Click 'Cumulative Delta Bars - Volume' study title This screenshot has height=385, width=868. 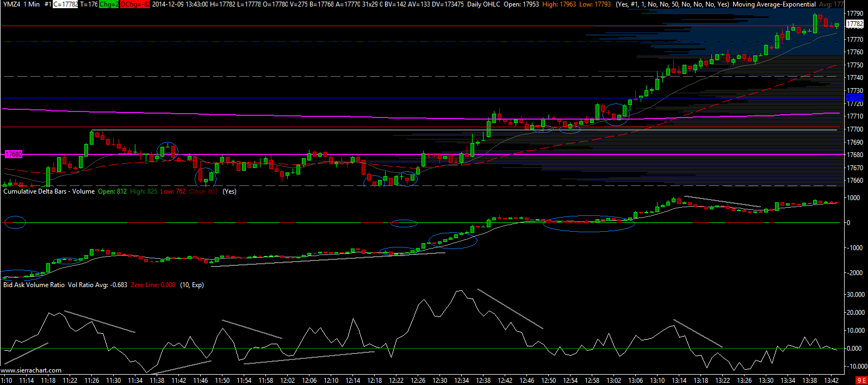pyautogui.click(x=49, y=191)
